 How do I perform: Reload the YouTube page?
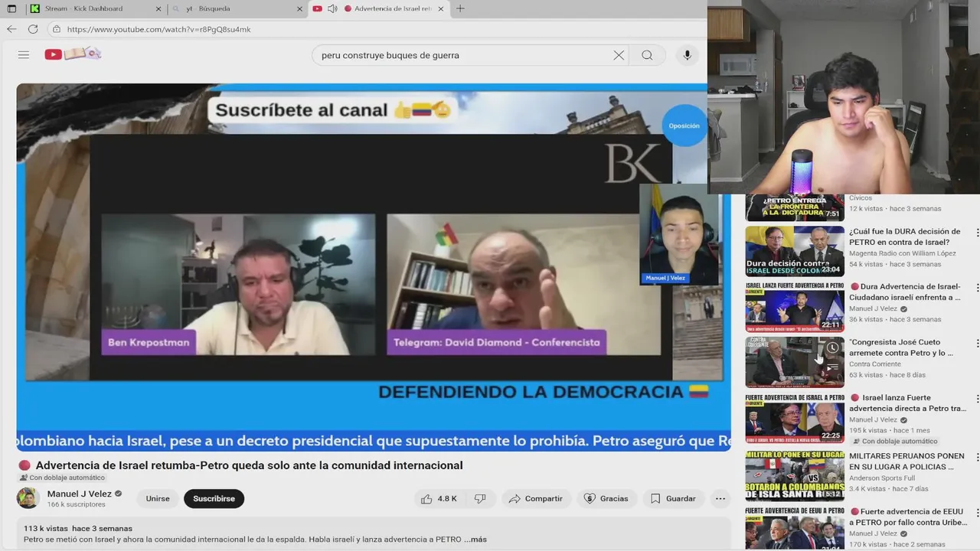pyautogui.click(x=33, y=29)
